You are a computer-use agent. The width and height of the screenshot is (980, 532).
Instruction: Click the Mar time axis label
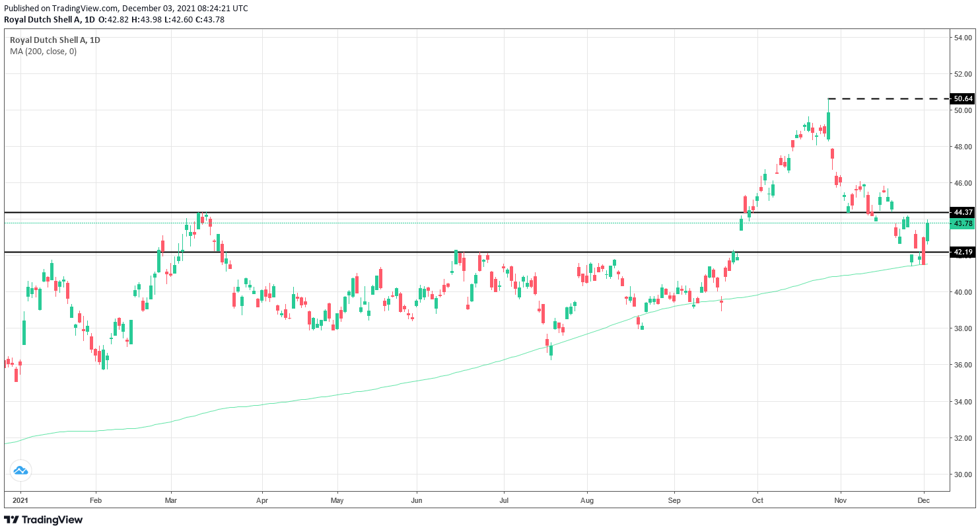pyautogui.click(x=171, y=501)
